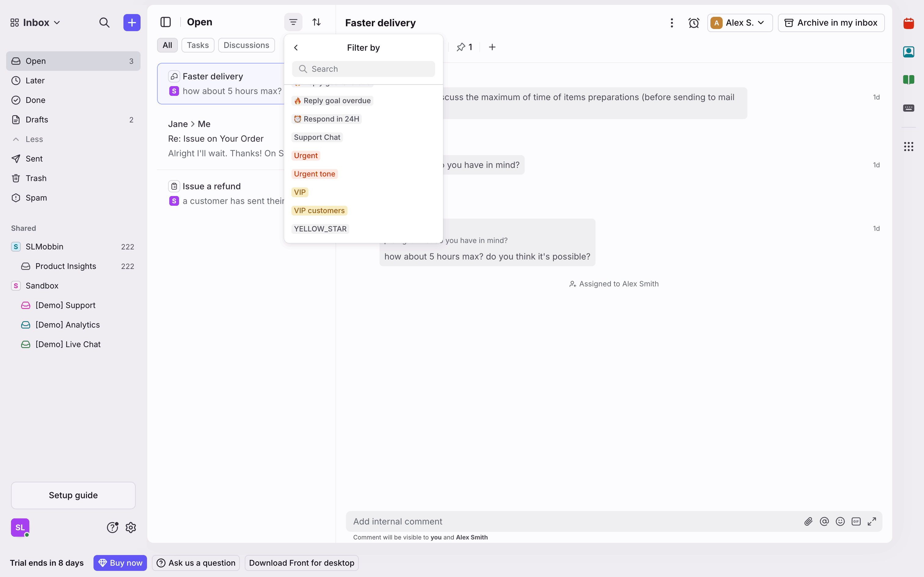924x577 pixels.
Task: Collapse the sidebar folders with Less
Action: [x=34, y=139]
